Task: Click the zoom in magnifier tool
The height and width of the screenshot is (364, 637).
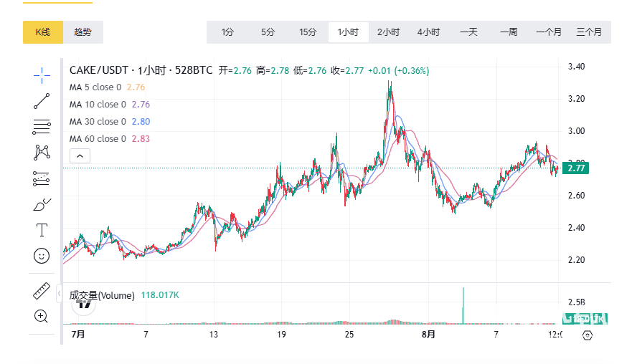Action: pyautogui.click(x=42, y=316)
